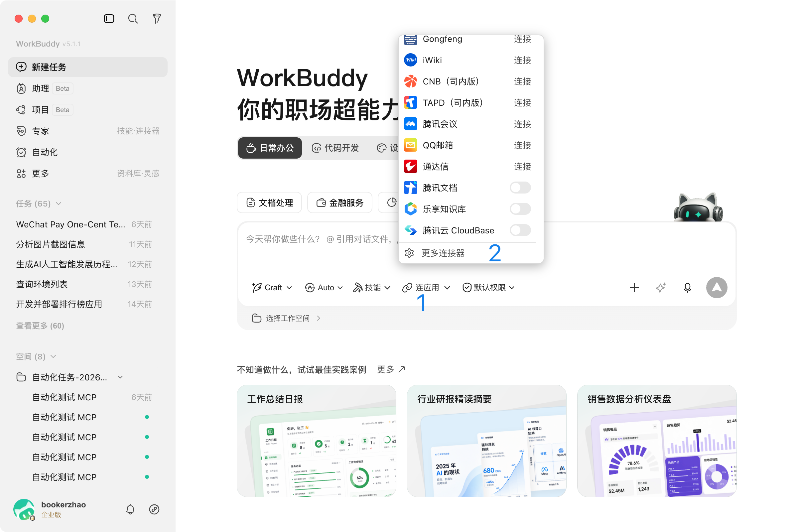Viewport: 798px width, 532px height.
Task: Open 更多 best practice cases link
Action: (391, 369)
